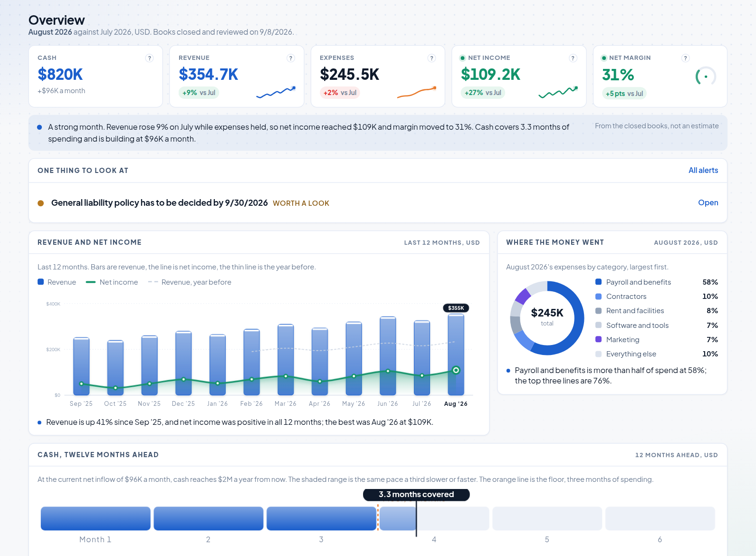Toggle the Revenue, year before legend item

pyautogui.click(x=190, y=282)
